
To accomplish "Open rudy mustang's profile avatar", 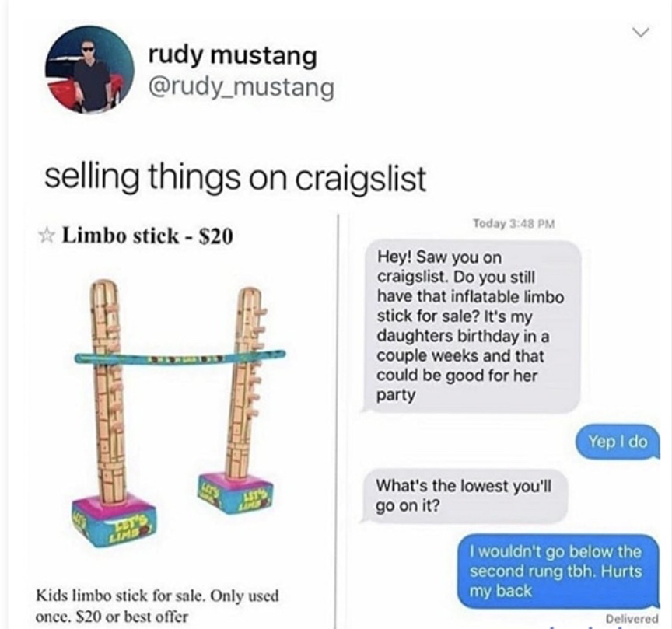I will 89,70.
